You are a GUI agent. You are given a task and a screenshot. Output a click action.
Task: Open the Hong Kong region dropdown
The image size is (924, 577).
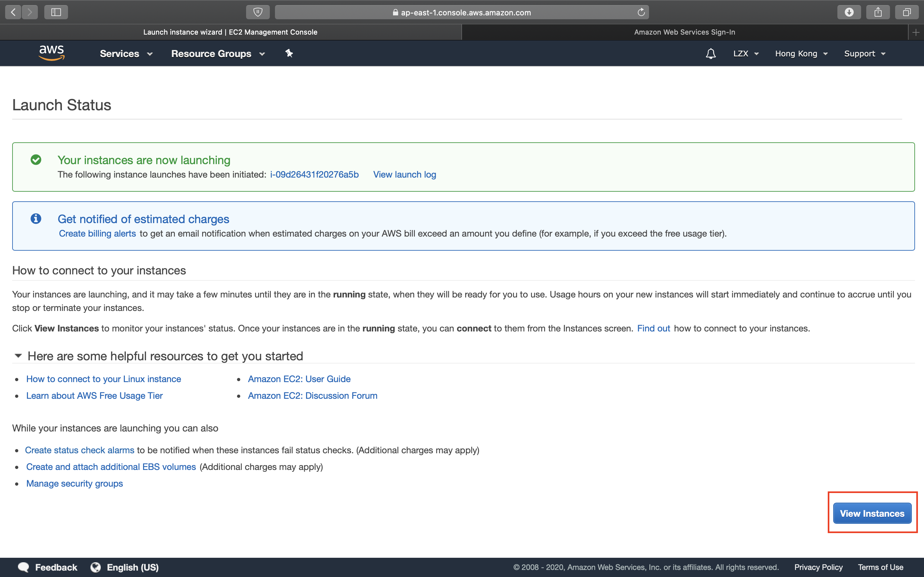(x=801, y=54)
